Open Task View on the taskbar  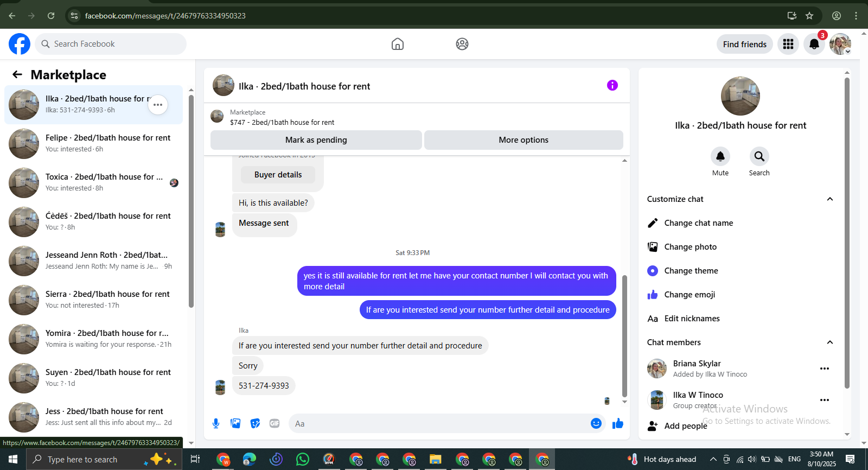(195, 459)
